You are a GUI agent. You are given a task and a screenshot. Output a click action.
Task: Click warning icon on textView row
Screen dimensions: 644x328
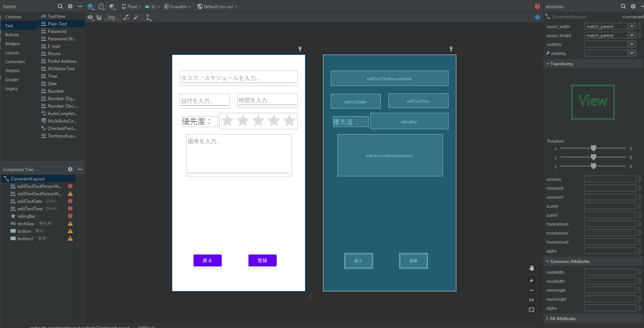click(70, 223)
